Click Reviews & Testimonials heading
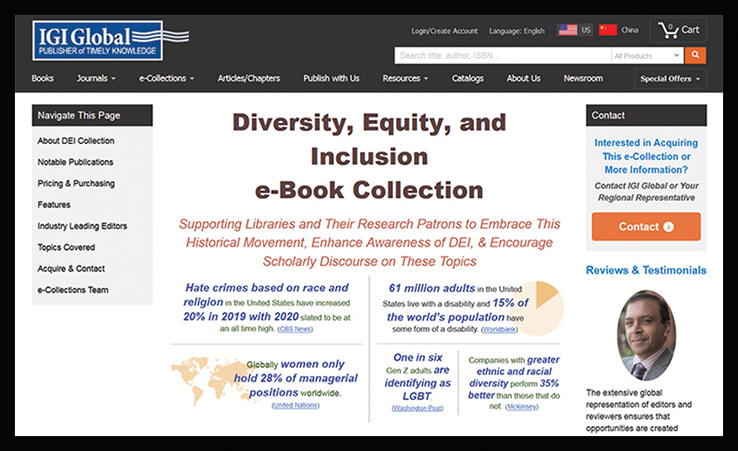Screen dimensions: 738x451 click(646, 270)
